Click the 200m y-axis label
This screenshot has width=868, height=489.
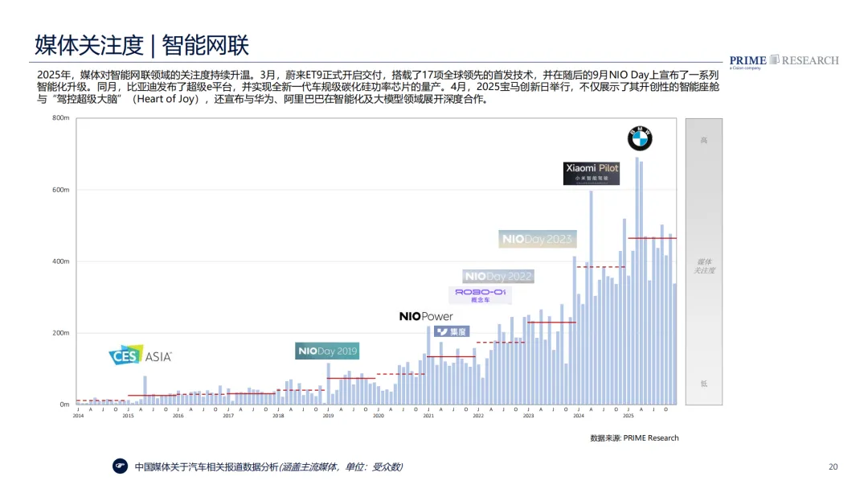click(x=61, y=333)
